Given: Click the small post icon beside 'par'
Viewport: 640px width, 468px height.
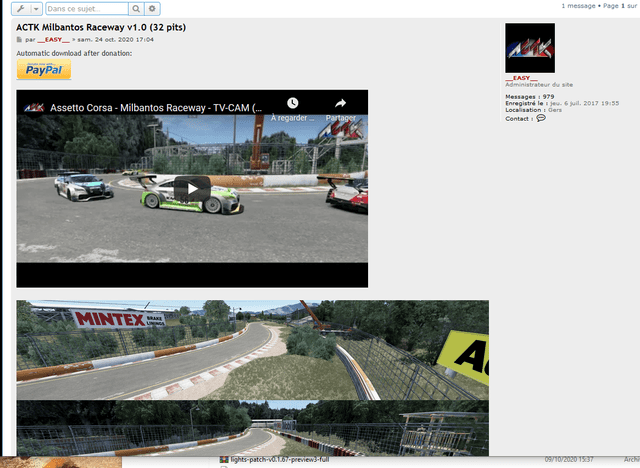Looking at the screenshot, I should coord(19,40).
